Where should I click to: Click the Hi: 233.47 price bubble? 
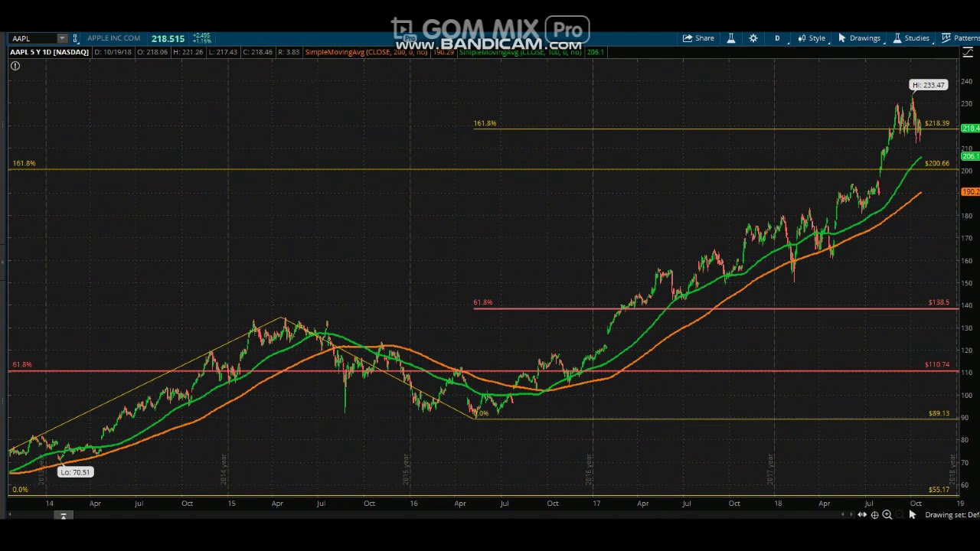click(929, 85)
